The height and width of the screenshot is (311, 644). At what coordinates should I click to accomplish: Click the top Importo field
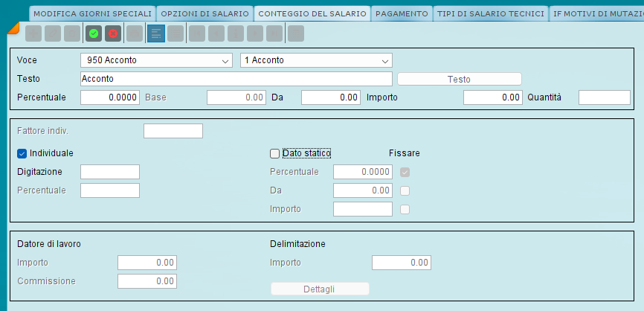[493, 97]
